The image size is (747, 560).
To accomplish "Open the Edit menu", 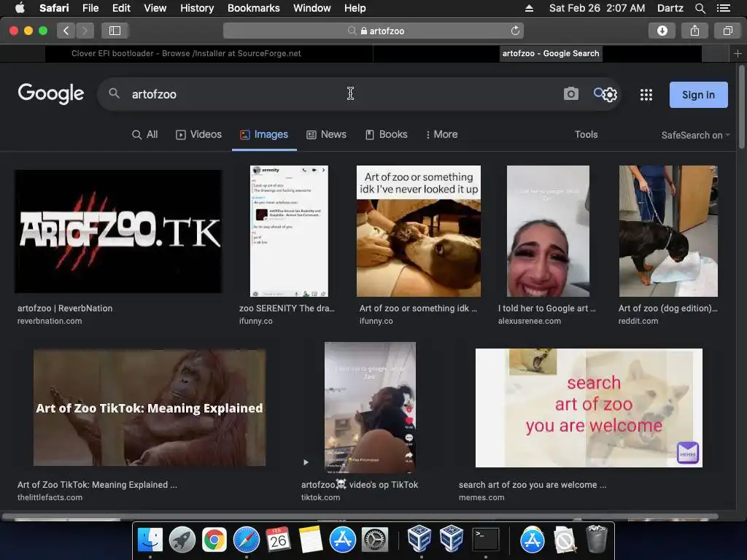I will (121, 8).
